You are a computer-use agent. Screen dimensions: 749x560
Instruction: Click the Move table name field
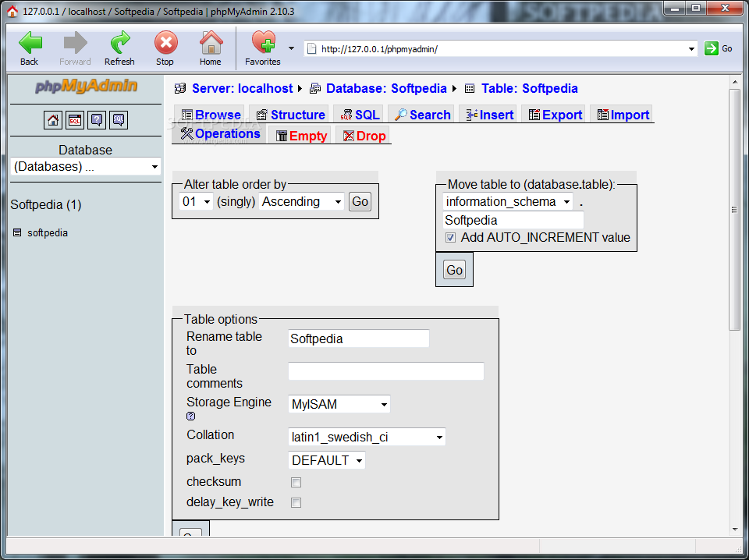[x=513, y=221]
